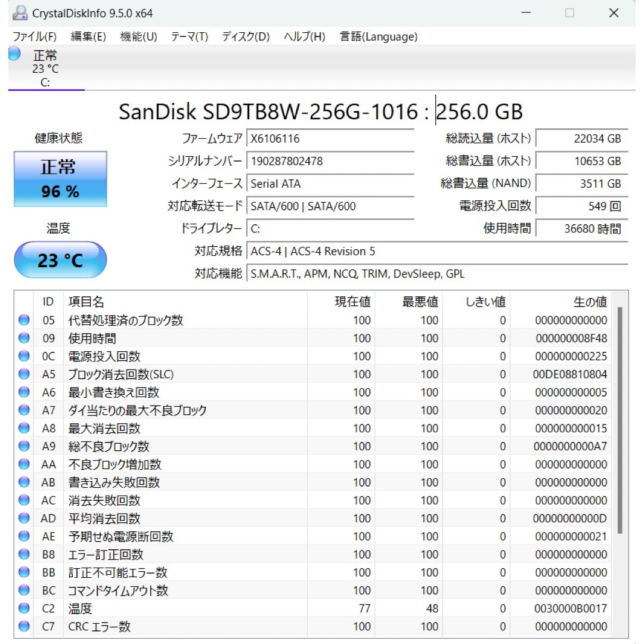This screenshot has height=644, width=644.
Task: Click the power on hours value 36680 時間
Action: [x=582, y=229]
